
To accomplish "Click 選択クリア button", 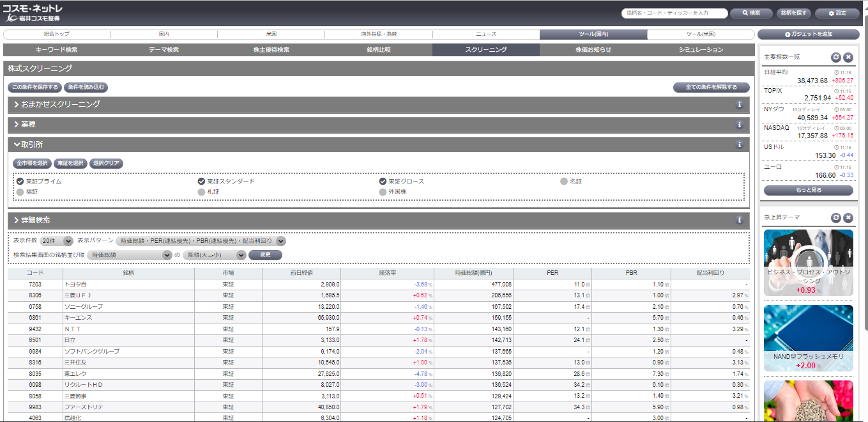I will [106, 164].
